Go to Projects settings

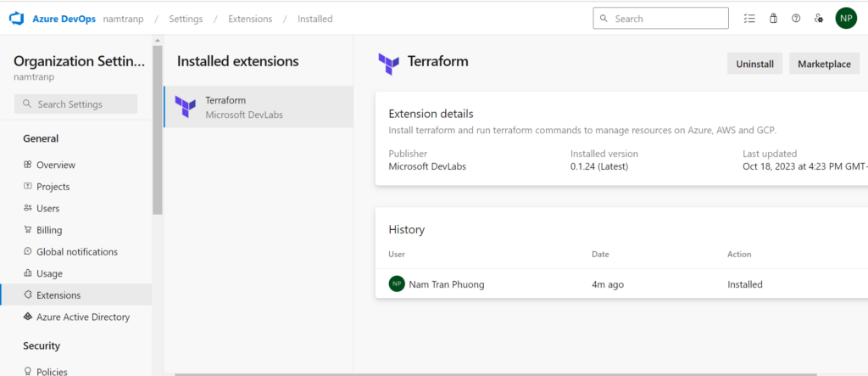[x=53, y=187]
